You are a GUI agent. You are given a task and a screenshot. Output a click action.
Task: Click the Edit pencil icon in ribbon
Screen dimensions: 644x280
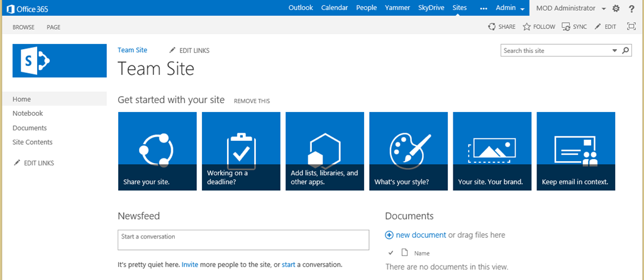tap(597, 26)
